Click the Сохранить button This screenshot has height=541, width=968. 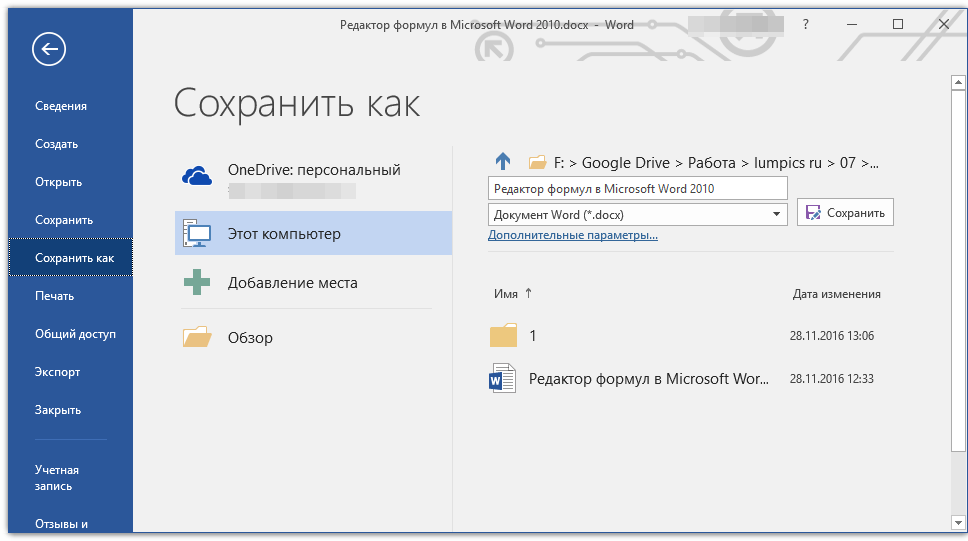845,213
